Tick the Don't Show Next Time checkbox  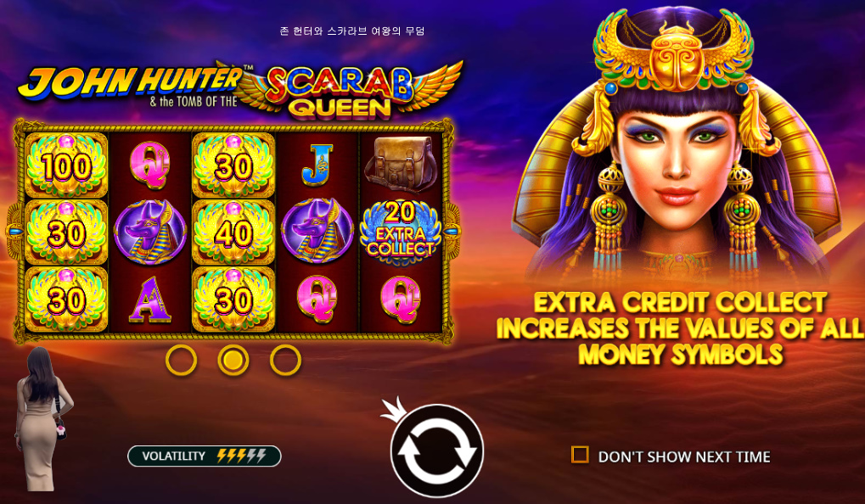coord(580,455)
